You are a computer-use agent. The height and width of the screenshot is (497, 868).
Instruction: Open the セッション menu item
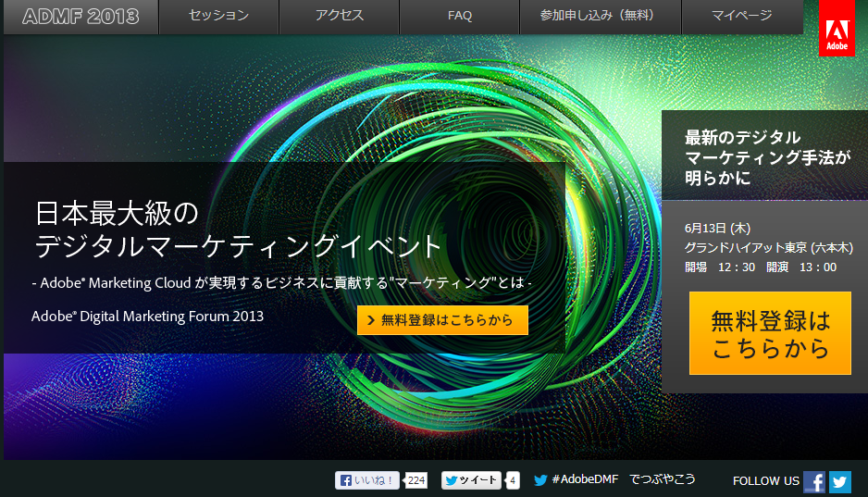click(218, 16)
